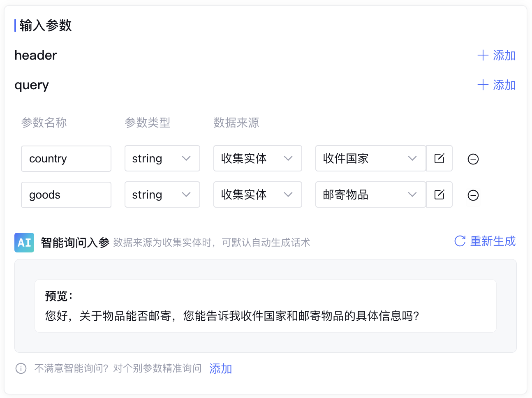The height and width of the screenshot is (398, 532).
Task: Click the AI 智能询问入参 icon
Action: pos(24,243)
